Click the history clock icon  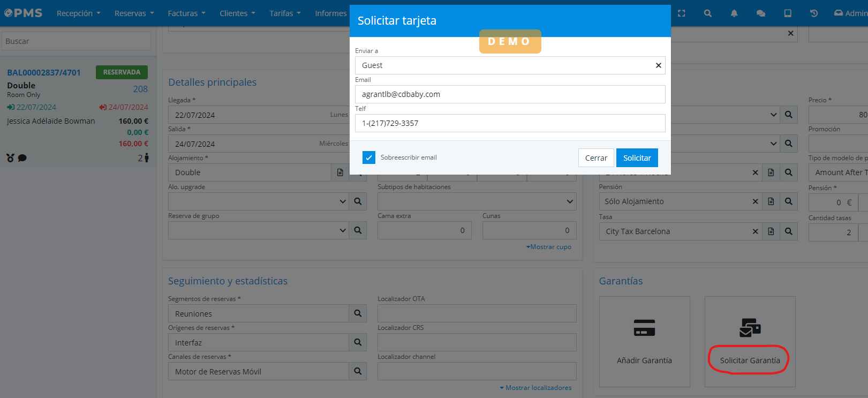[814, 13]
